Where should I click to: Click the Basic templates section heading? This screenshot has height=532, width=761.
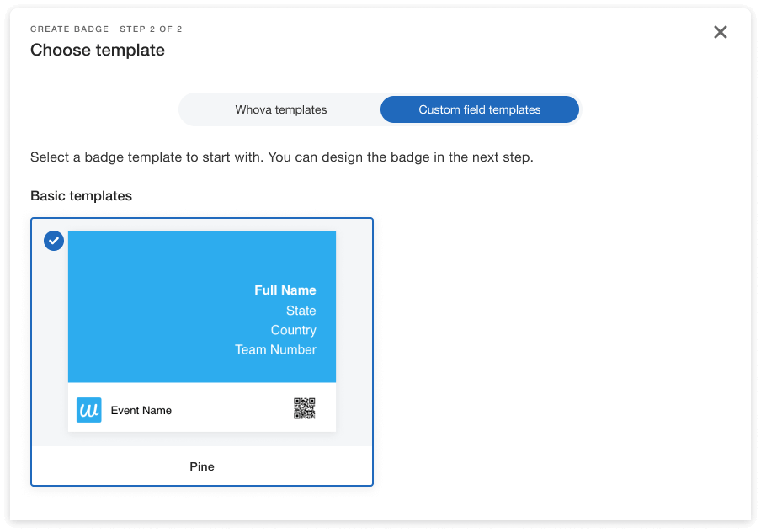pos(81,196)
